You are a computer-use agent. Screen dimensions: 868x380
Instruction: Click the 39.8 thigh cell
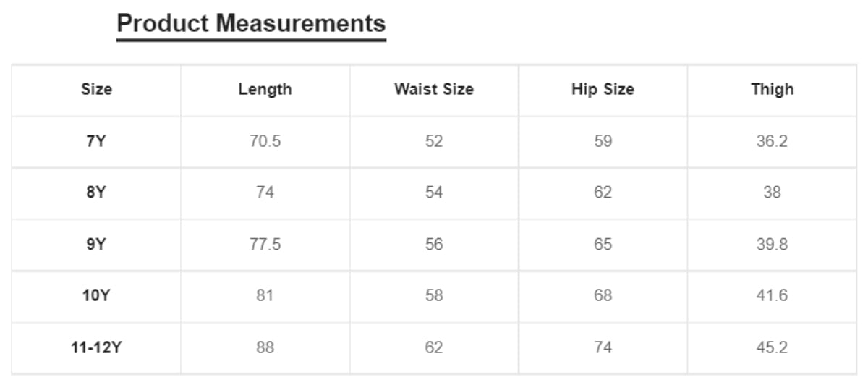tap(772, 245)
